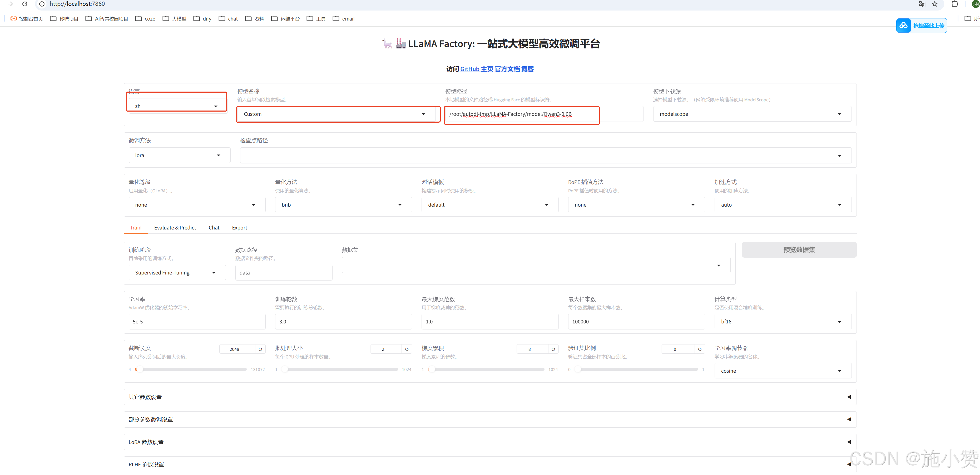Switch to the Evaluate & Predict tab

click(175, 227)
